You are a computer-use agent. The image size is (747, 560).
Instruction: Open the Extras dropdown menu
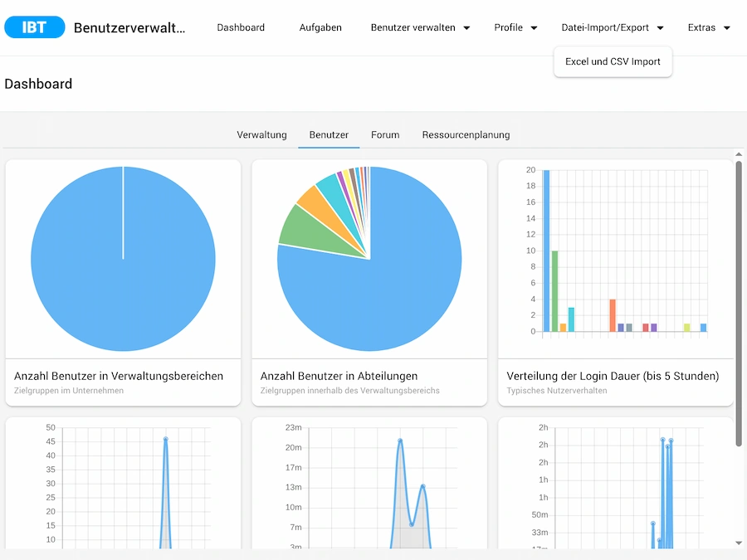coord(709,27)
